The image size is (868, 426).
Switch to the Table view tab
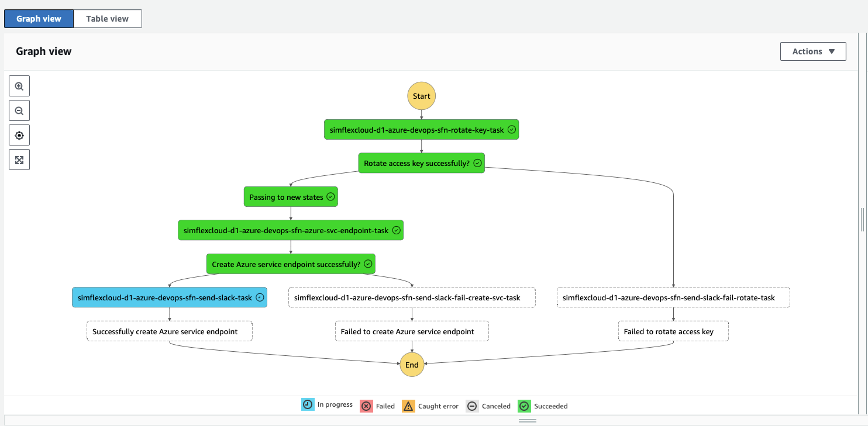(x=108, y=19)
